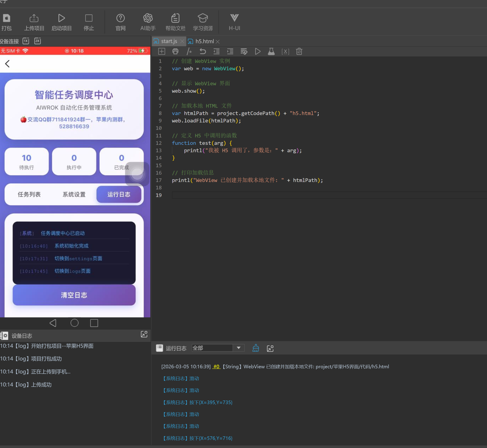The image size is (487, 448).
Task: Click the H-UI logo icon
Action: (x=234, y=18)
